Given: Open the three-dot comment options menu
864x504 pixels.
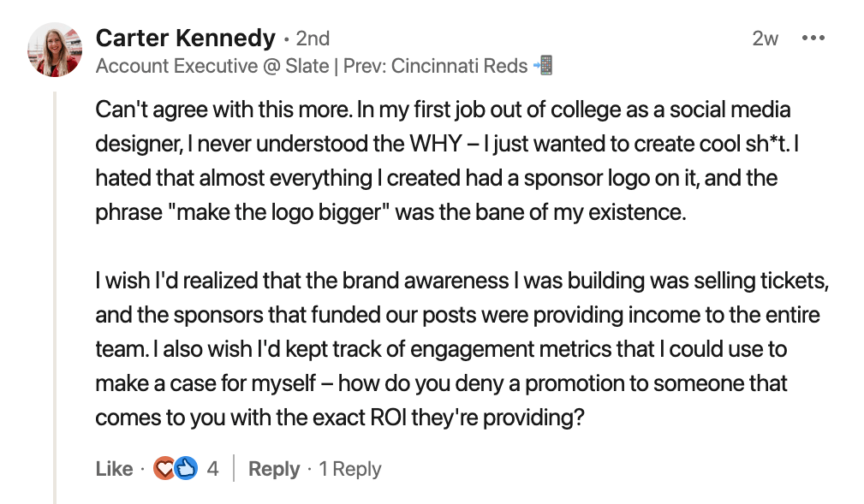Looking at the screenshot, I should [x=812, y=39].
